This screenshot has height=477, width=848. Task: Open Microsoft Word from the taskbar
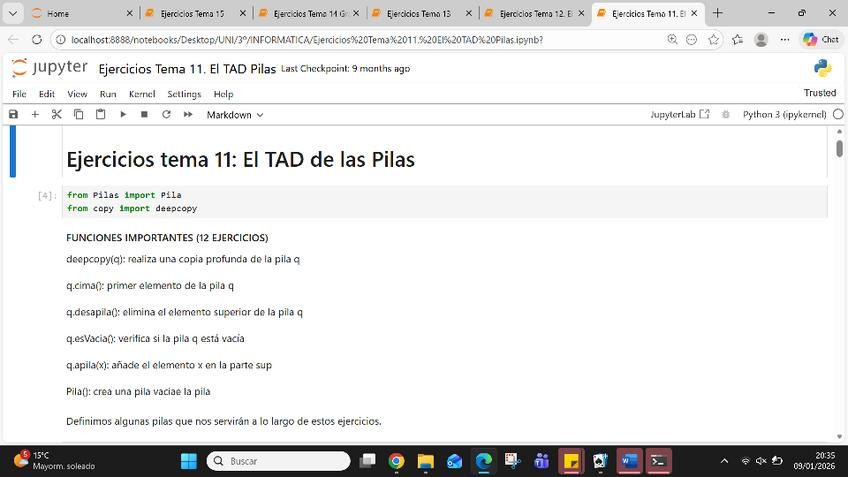629,461
